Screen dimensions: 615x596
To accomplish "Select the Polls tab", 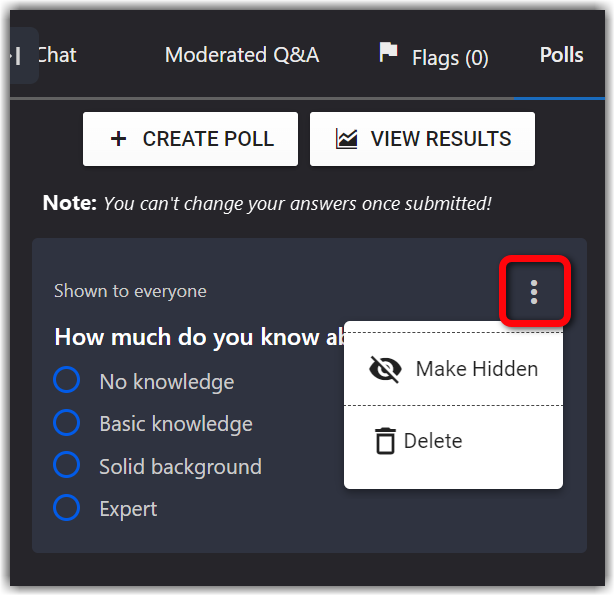I will (561, 55).
